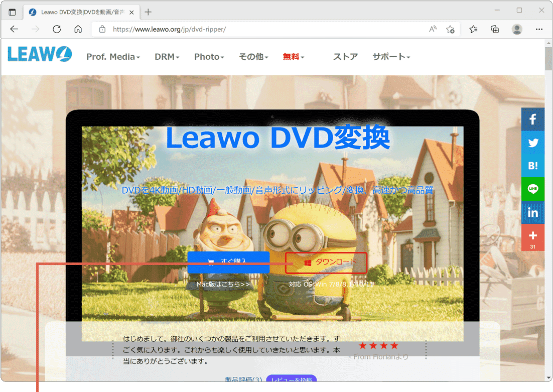This screenshot has width=553, height=392.
Task: Click the Leawo logo
Action: pos(39,54)
